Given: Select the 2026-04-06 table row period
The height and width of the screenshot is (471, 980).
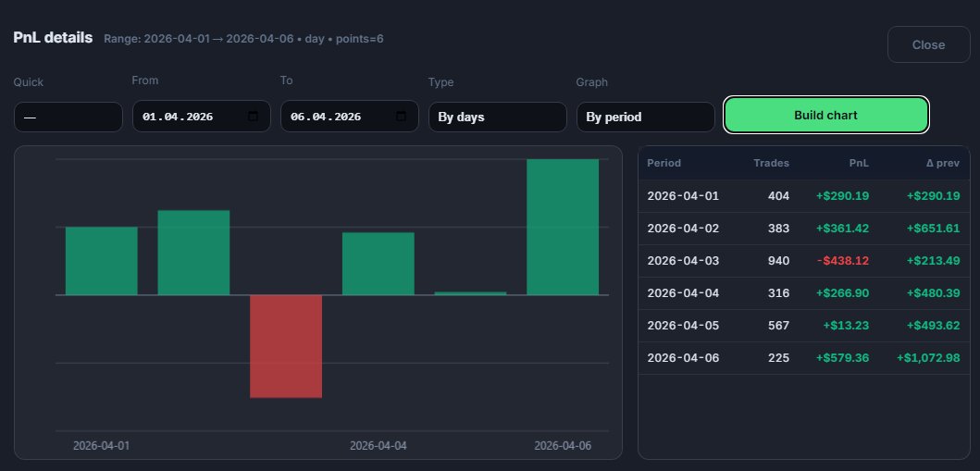Looking at the screenshot, I should tap(683, 358).
